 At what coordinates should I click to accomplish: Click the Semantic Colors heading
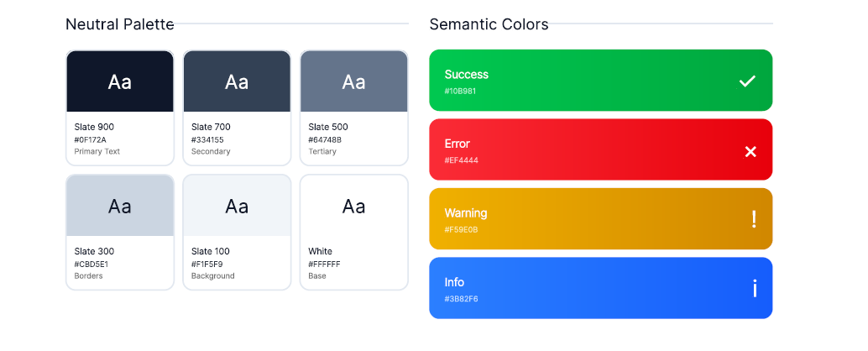(489, 24)
